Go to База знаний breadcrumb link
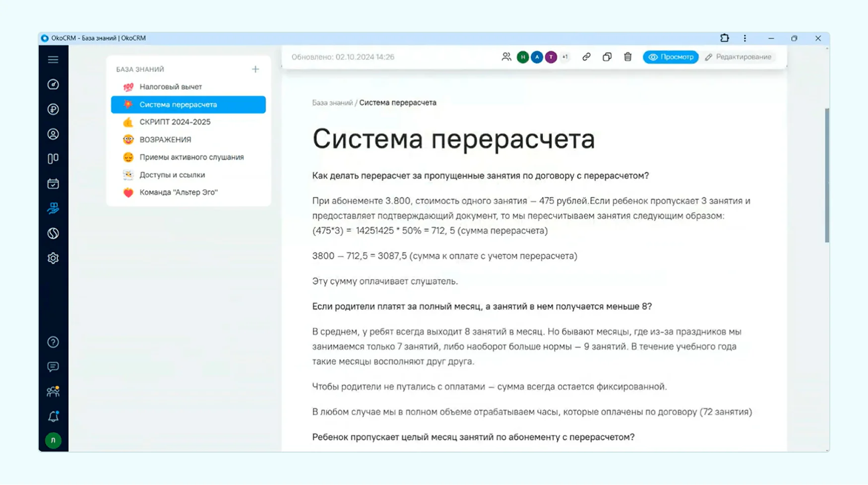The height and width of the screenshot is (485, 868). pyautogui.click(x=332, y=103)
